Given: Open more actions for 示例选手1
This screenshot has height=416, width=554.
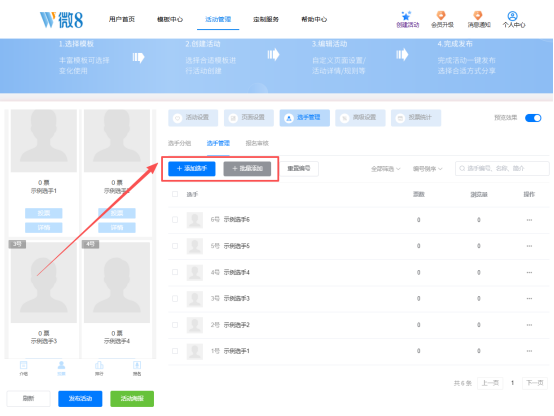Looking at the screenshot, I should (529, 351).
